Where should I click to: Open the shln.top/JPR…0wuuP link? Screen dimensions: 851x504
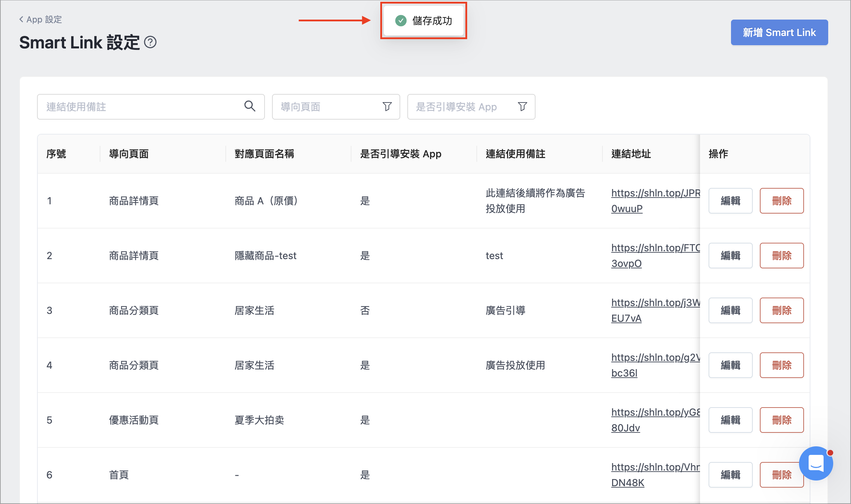pos(655,201)
